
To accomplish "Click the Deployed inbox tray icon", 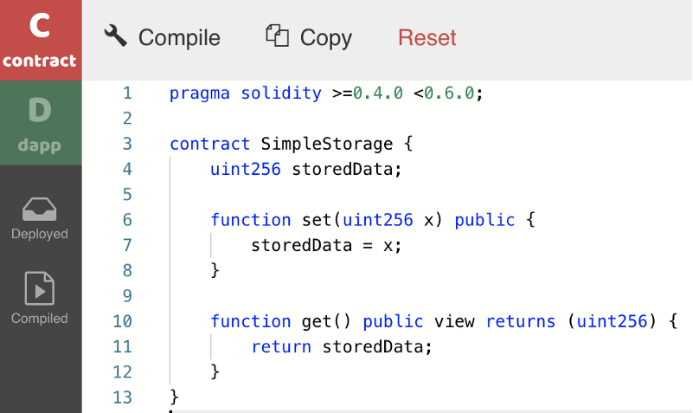I will coord(39,209).
